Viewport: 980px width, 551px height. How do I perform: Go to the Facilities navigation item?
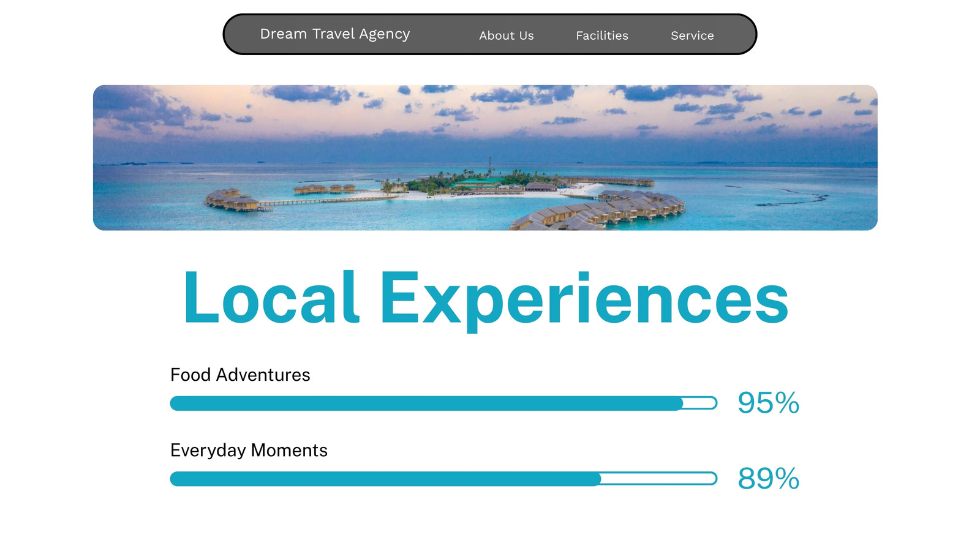pos(602,36)
